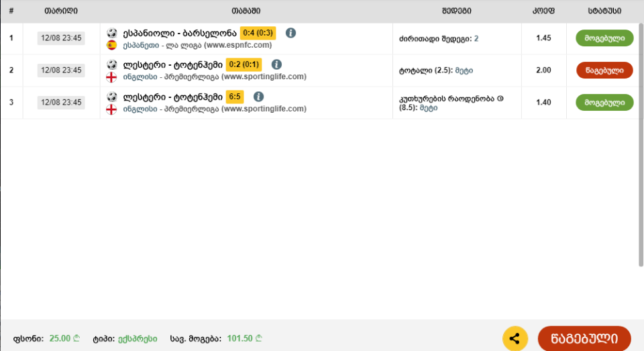Click the green მოგებული status in row 3
The height and width of the screenshot is (351, 644).
[x=604, y=102]
